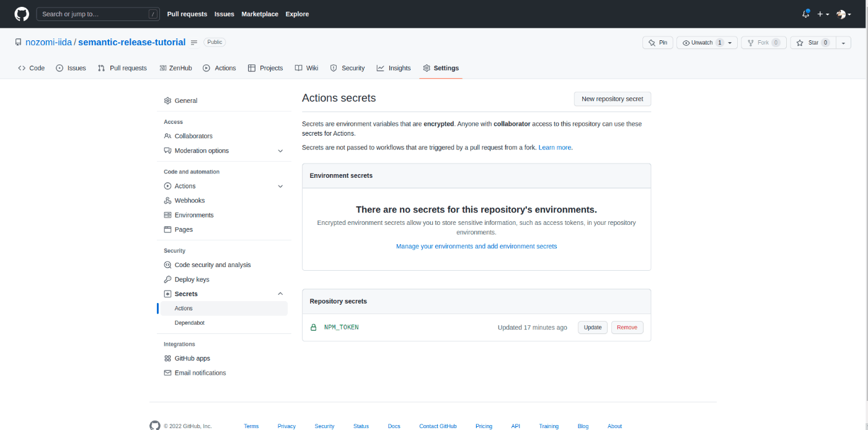Switch to the repository Pull requests tab
868x430 pixels.
click(x=122, y=68)
